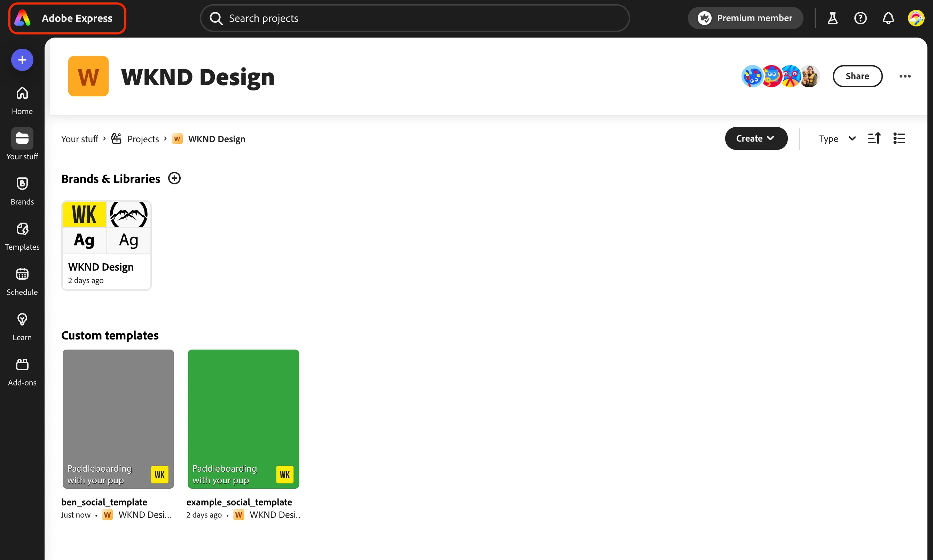The image size is (933, 560).
Task: Open the help question mark icon
Action: click(x=860, y=18)
